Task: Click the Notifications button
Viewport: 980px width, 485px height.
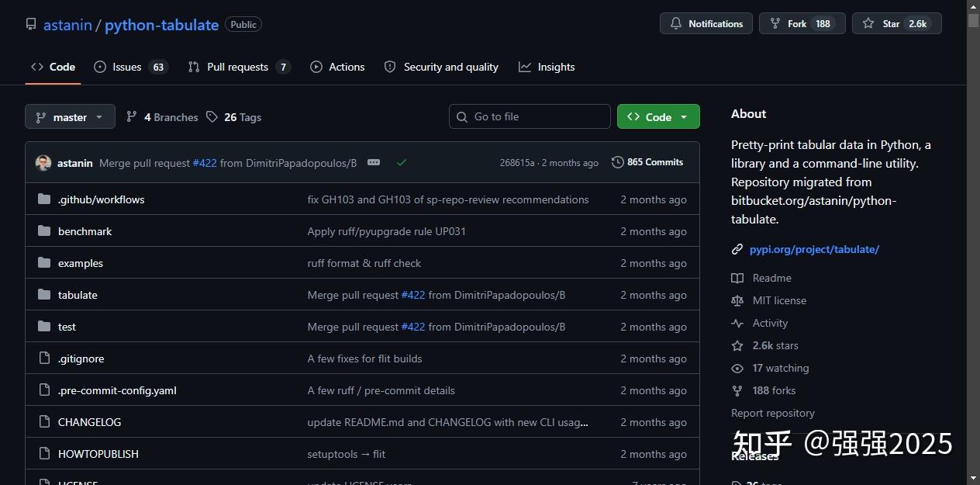Action: [706, 23]
